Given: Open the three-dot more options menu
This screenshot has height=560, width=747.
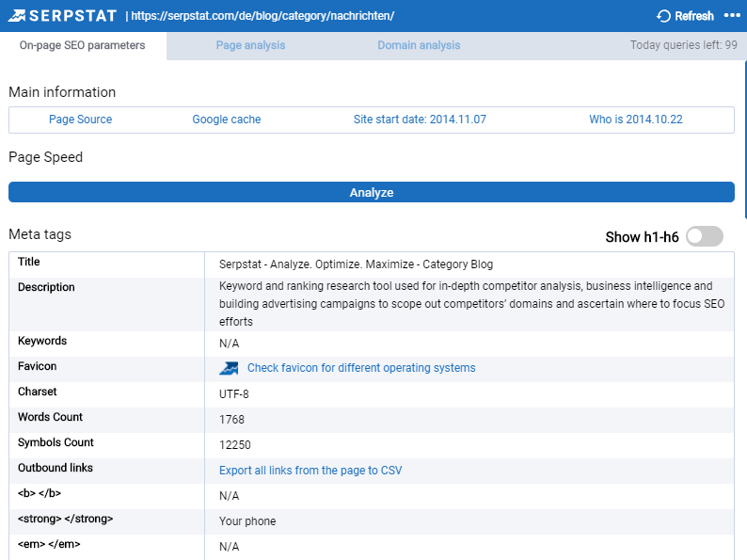Looking at the screenshot, I should (732, 15).
